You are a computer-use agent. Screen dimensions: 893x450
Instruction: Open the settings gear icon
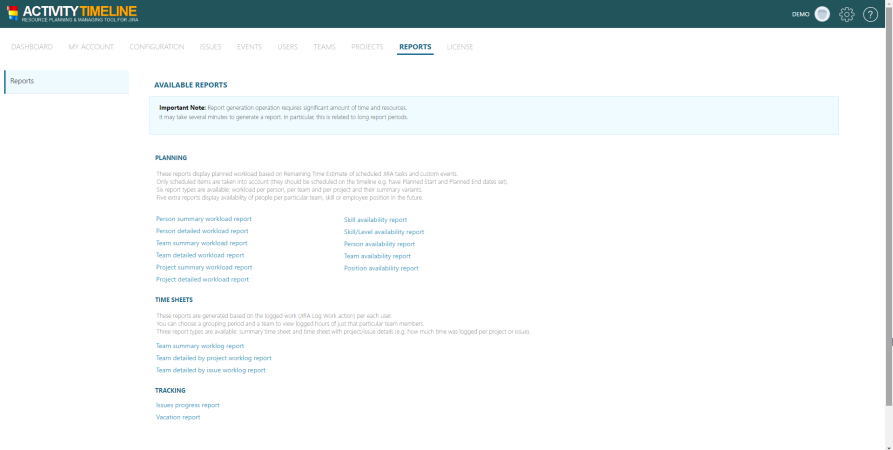(x=847, y=14)
